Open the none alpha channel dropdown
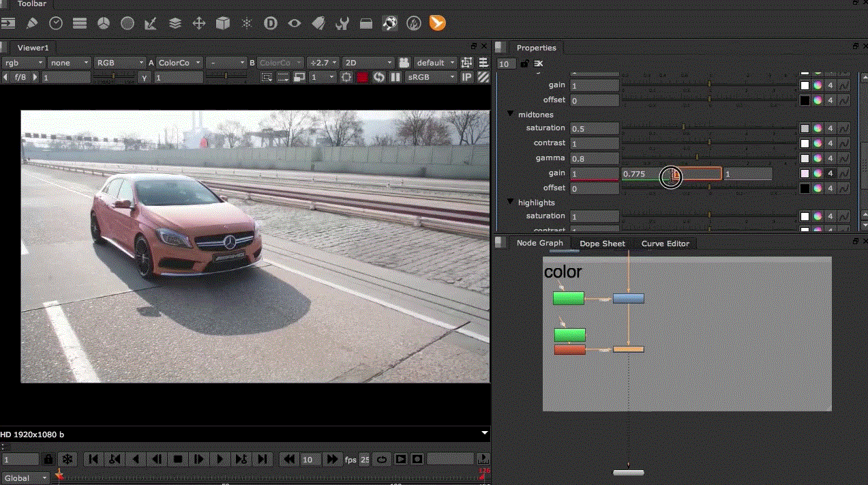The image size is (868, 485). (x=69, y=63)
